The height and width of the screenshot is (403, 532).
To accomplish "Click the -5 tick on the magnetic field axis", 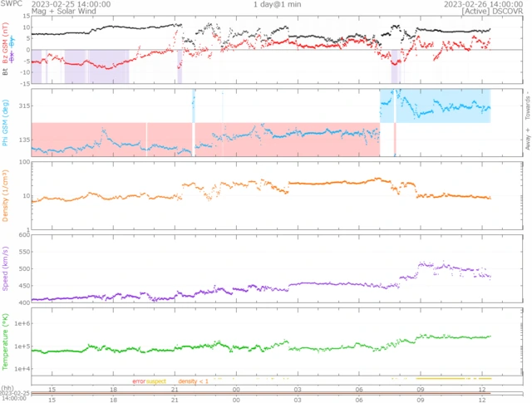I will (27, 61).
